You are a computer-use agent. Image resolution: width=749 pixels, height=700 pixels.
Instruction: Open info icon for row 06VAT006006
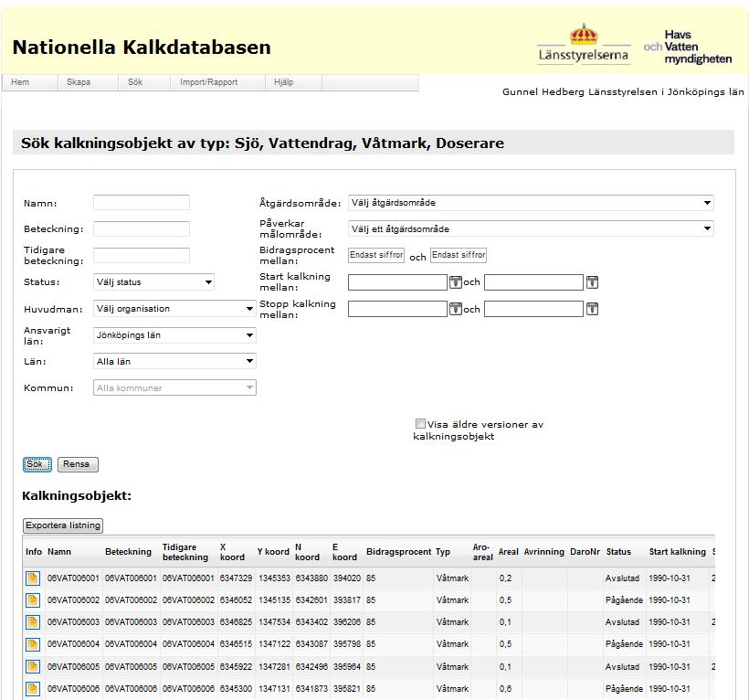33,688
